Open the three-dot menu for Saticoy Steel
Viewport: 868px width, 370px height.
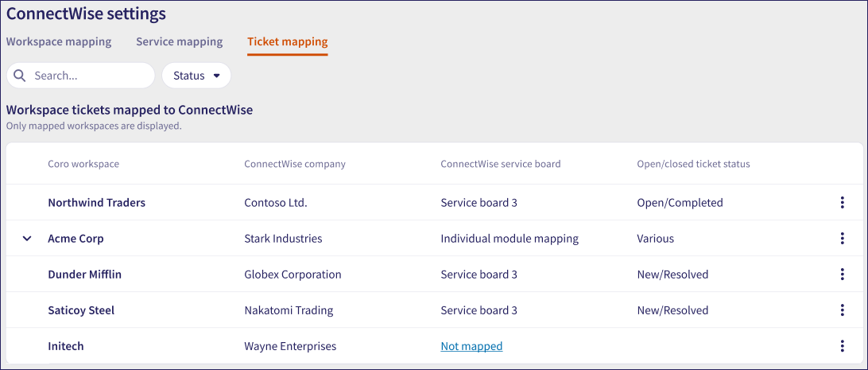[x=842, y=310]
